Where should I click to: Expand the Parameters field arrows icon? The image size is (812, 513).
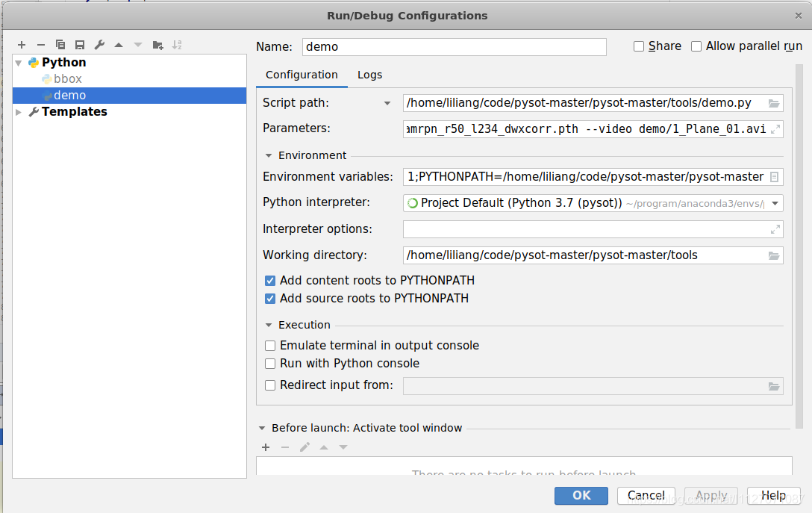775,129
